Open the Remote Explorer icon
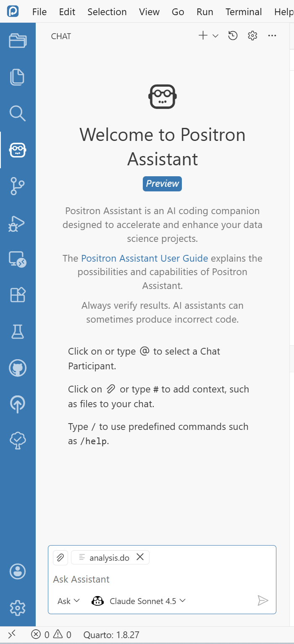This screenshot has width=294, height=644. point(18,259)
